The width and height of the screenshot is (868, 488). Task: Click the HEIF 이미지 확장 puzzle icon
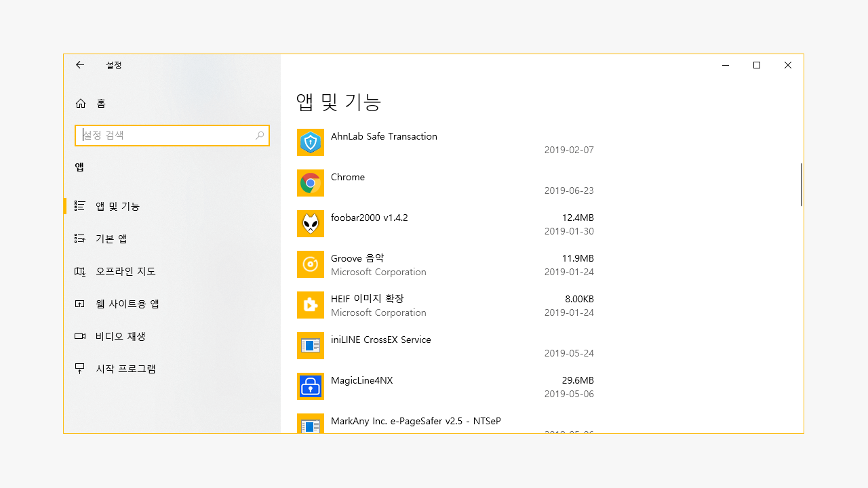[311, 305]
